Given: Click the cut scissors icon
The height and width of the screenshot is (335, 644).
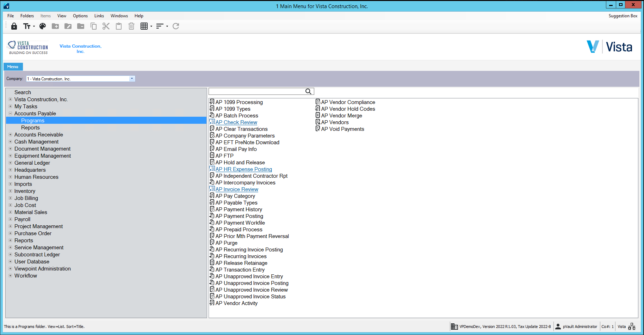Looking at the screenshot, I should pos(106,26).
